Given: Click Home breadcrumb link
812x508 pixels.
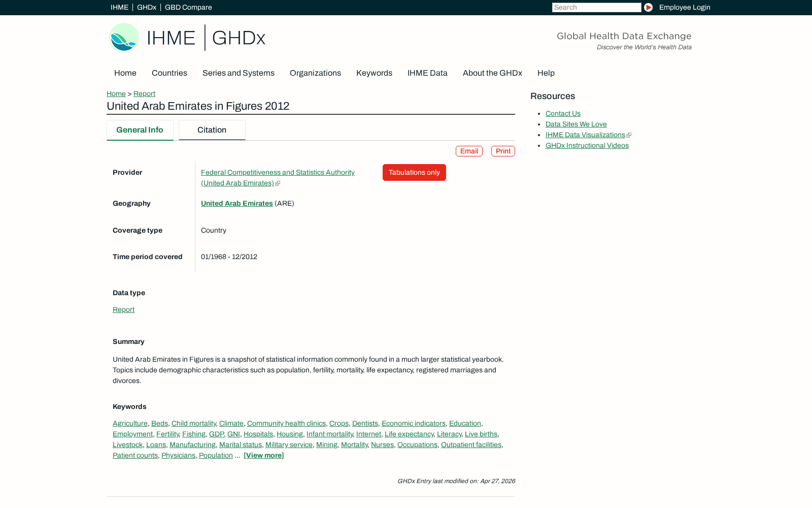Looking at the screenshot, I should (x=116, y=93).
